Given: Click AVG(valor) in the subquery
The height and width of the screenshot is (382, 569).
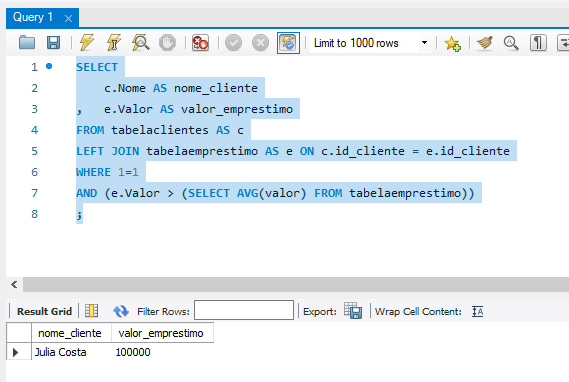Looking at the screenshot, I should point(272,193).
